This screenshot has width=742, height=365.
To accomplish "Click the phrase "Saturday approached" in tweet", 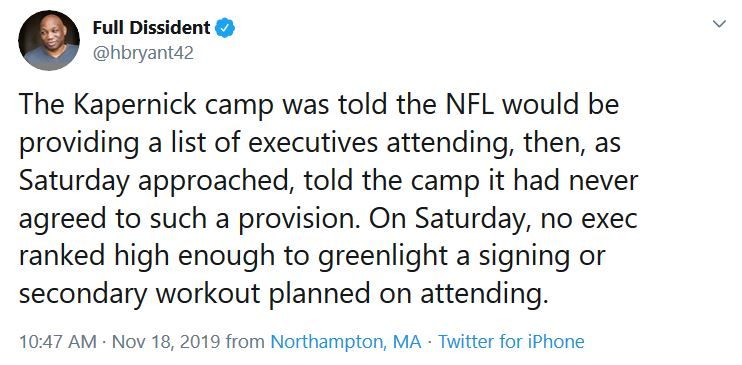I will 154,181.
